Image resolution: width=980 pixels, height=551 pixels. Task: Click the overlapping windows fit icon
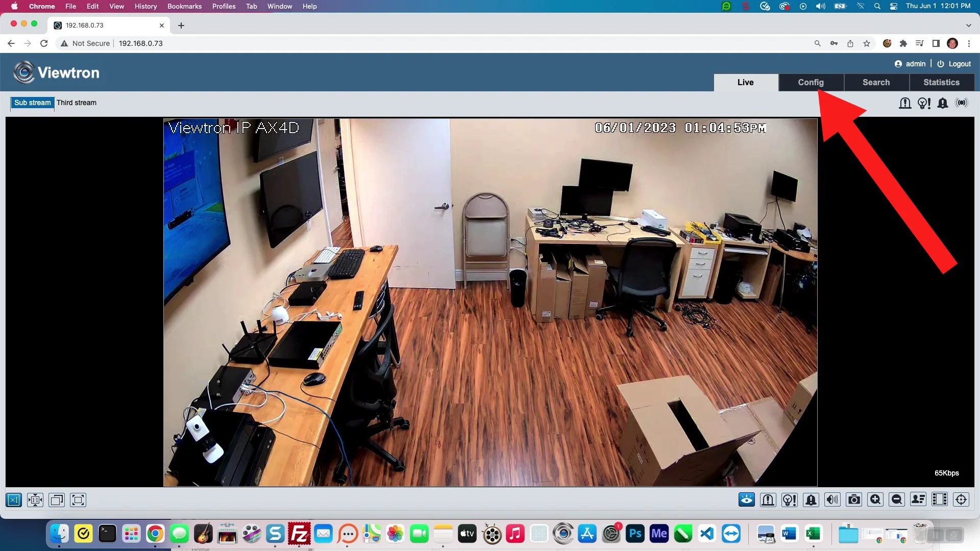pos(57,500)
